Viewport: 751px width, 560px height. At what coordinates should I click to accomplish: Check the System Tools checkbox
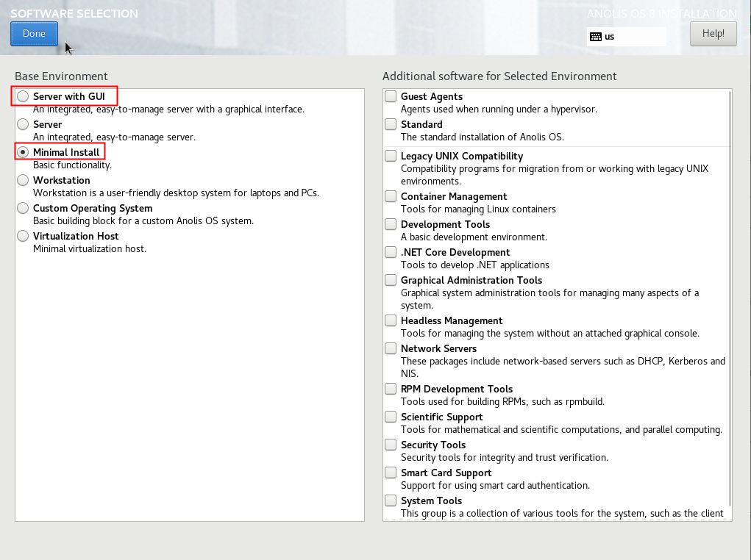point(391,500)
